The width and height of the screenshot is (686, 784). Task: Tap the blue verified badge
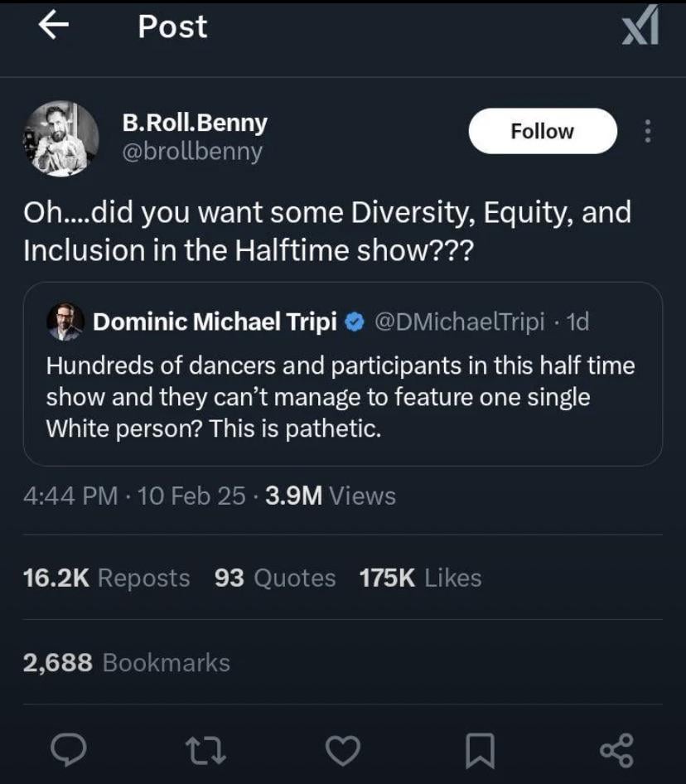(x=354, y=322)
